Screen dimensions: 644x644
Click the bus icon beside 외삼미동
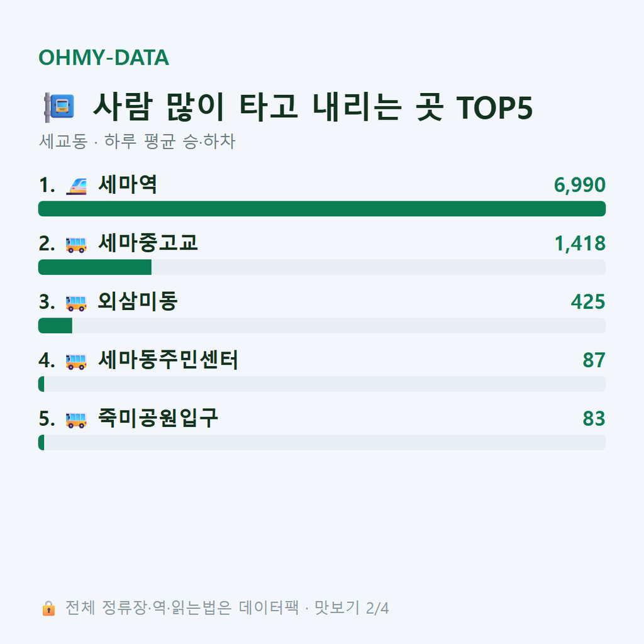coord(76,303)
